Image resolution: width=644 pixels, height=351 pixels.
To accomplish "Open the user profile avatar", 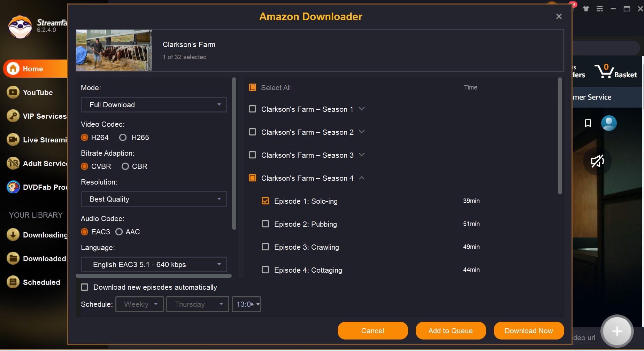I will (x=609, y=123).
